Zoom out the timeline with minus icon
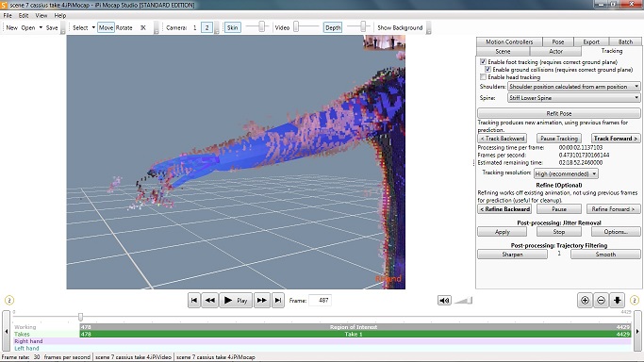The width and height of the screenshot is (644, 362). point(601,301)
